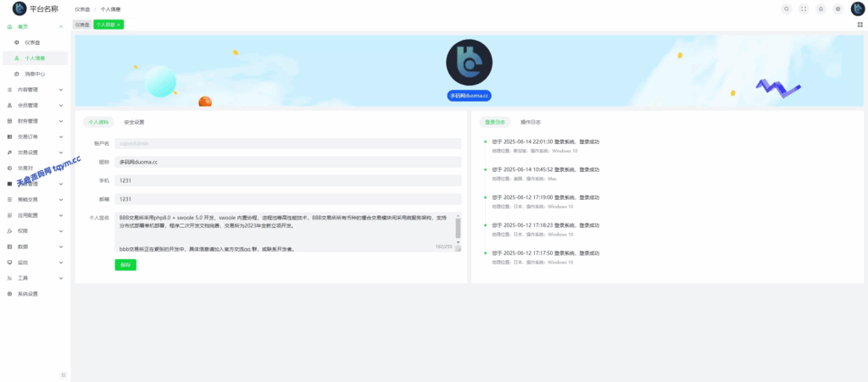Click the 个人签名 textarea scrollbar
The image size is (868, 382).
point(458,229)
